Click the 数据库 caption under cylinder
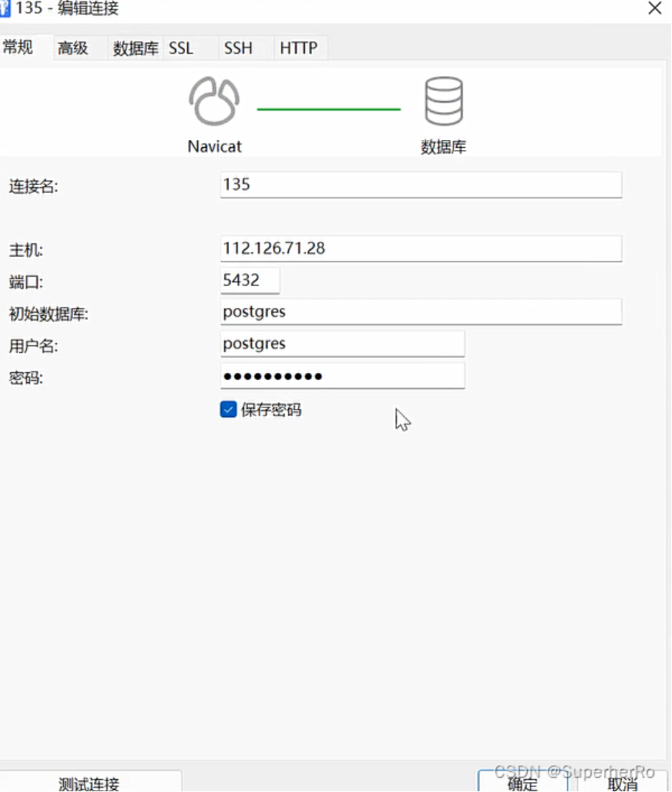 pos(443,147)
